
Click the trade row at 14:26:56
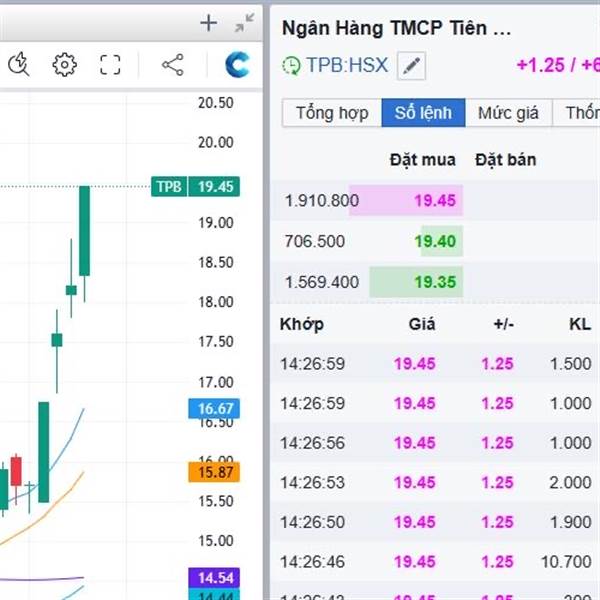click(x=435, y=443)
